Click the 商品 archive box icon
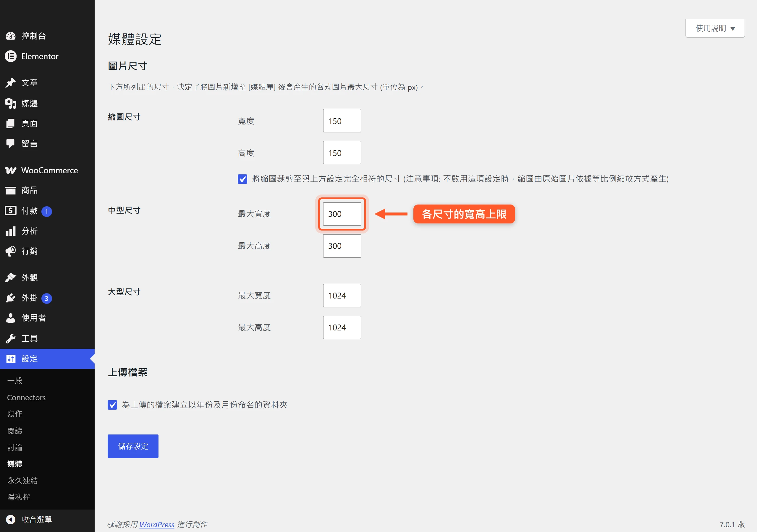This screenshot has width=757, height=532. coord(11,191)
